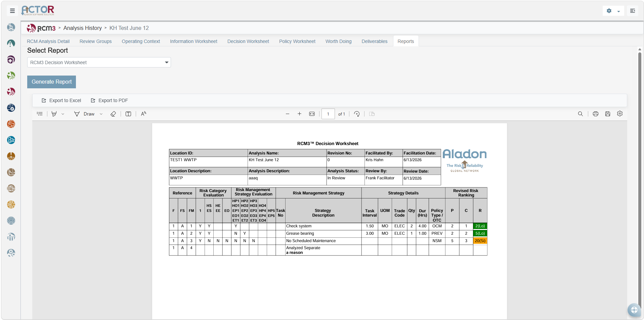Open the top-right gear dropdown

point(613,11)
